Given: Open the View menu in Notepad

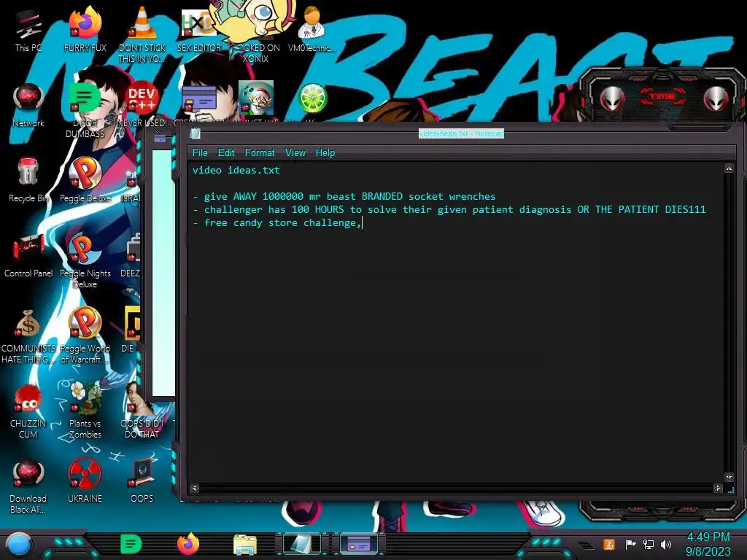Looking at the screenshot, I should (x=295, y=153).
